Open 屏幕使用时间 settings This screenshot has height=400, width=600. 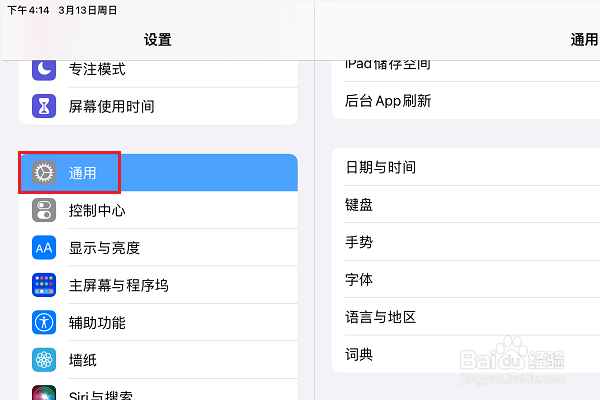pyautogui.click(x=158, y=106)
